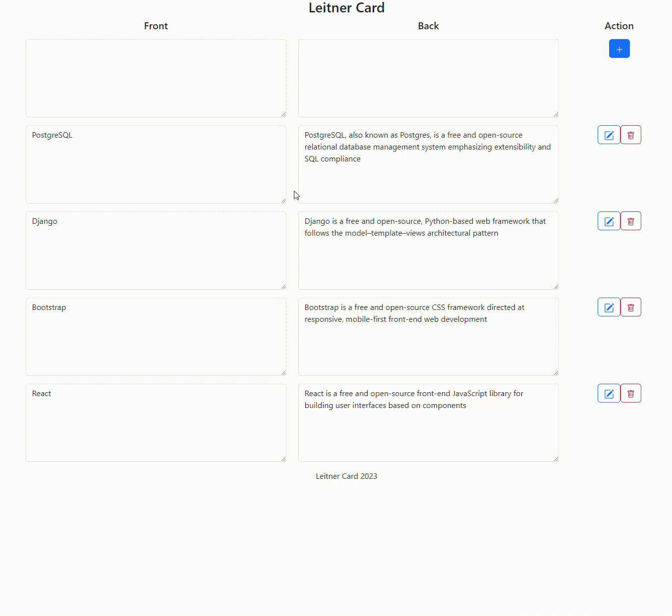Click the Django description back textarea
Screen dimensions: 672x616
(429, 251)
